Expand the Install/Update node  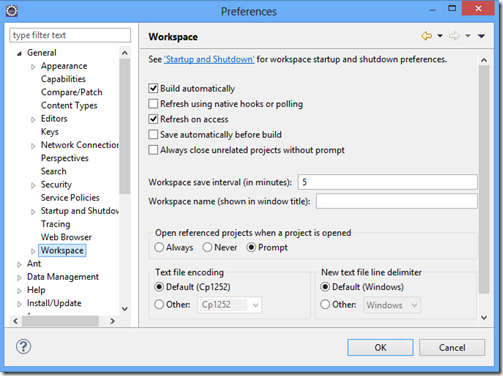point(19,304)
